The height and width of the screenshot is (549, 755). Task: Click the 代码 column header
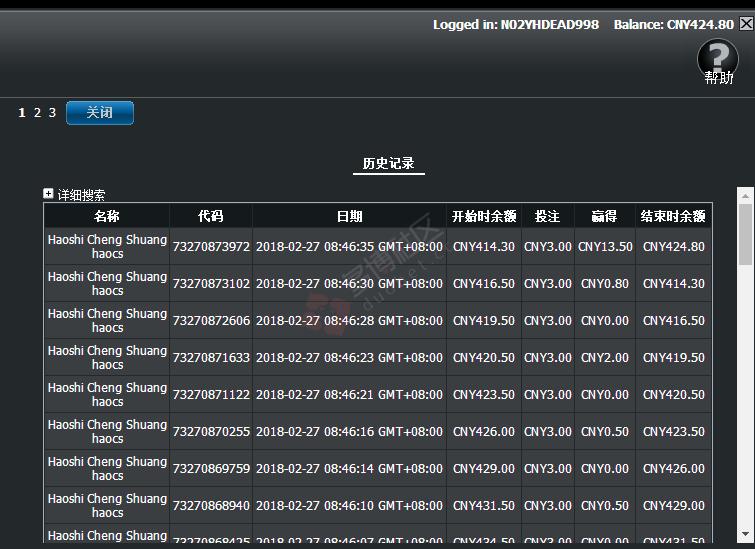coord(211,216)
